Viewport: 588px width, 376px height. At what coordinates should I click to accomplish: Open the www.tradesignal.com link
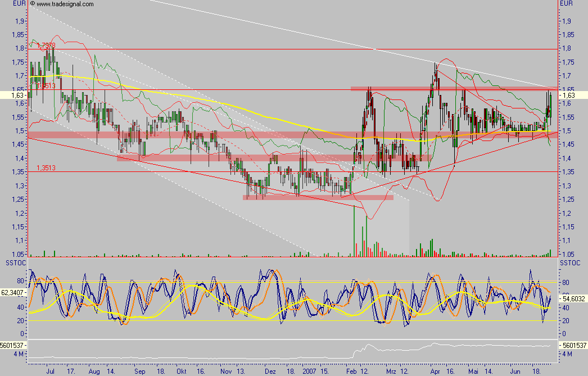(65, 4)
